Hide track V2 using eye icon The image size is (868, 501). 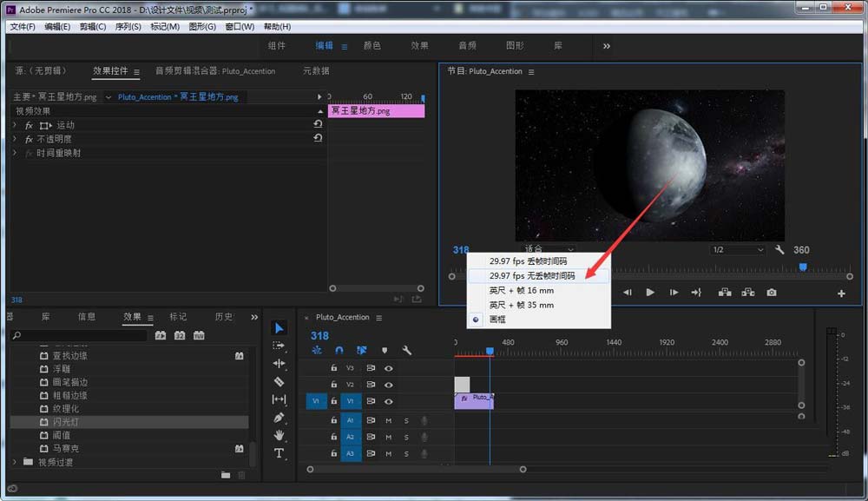pyautogui.click(x=389, y=385)
